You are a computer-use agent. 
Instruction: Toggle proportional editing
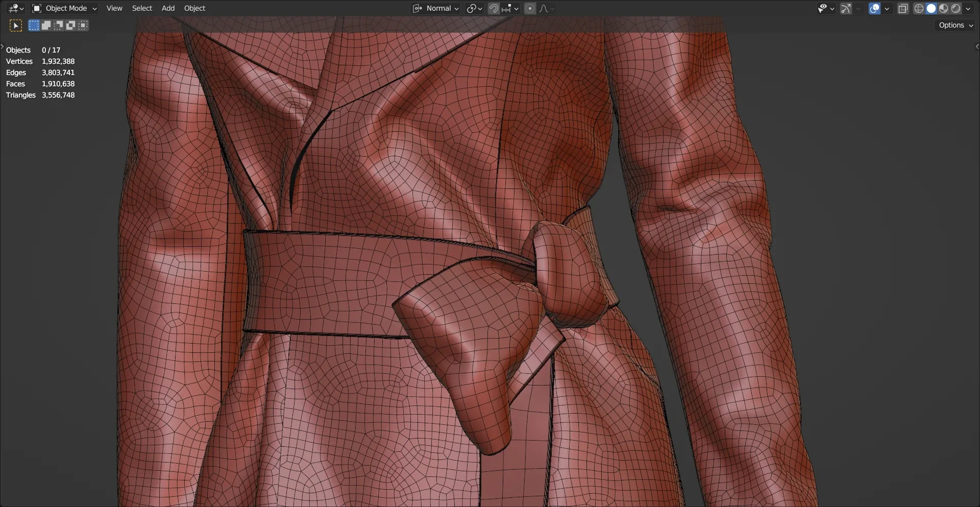(x=530, y=8)
